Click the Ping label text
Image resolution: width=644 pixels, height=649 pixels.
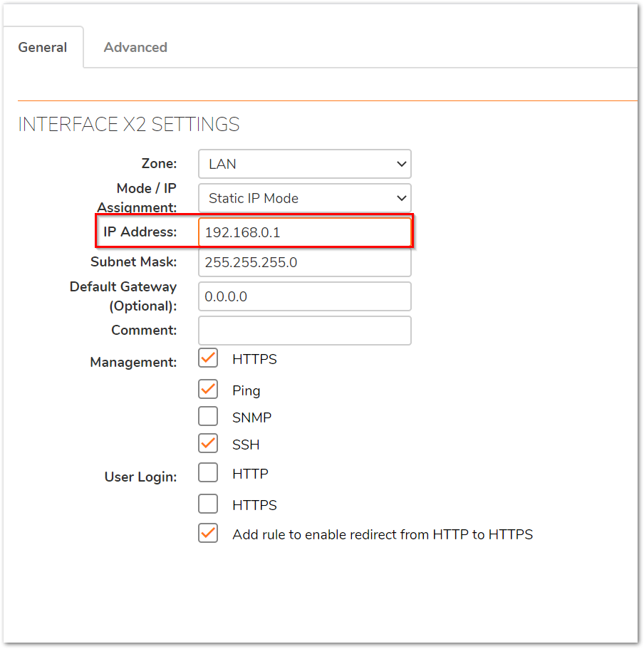[x=246, y=390]
